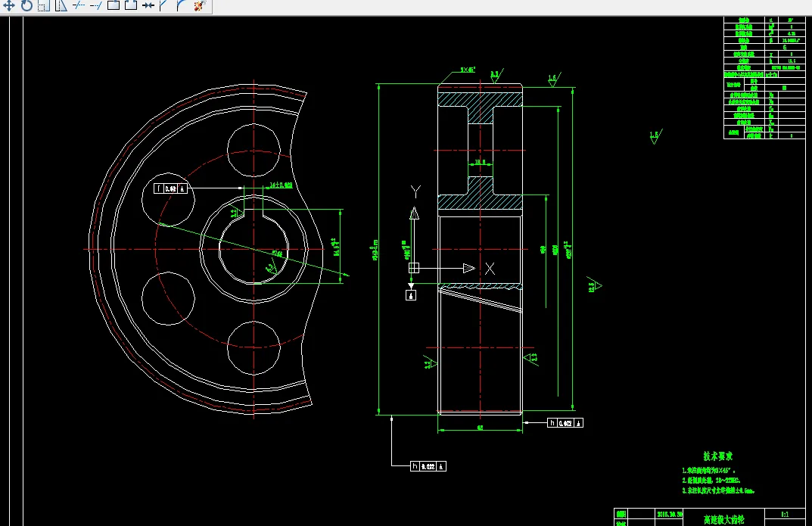Select the Move tool icon
The height and width of the screenshot is (526, 812).
[x=9, y=6]
